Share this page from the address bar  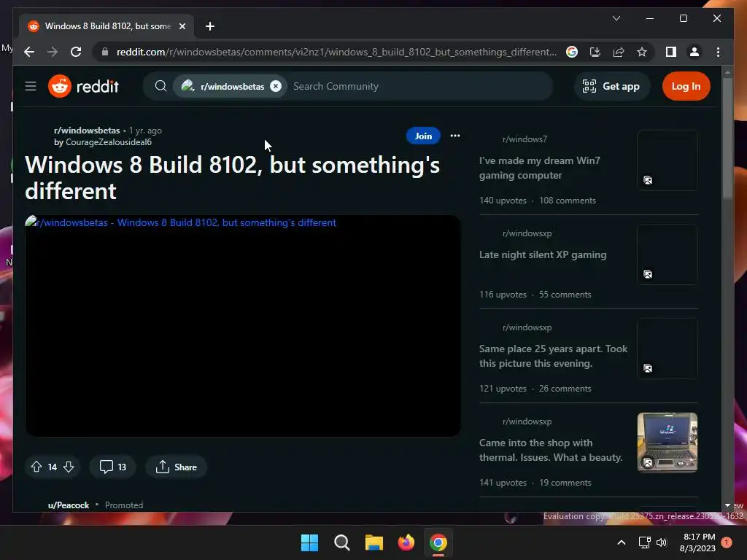[619, 52]
